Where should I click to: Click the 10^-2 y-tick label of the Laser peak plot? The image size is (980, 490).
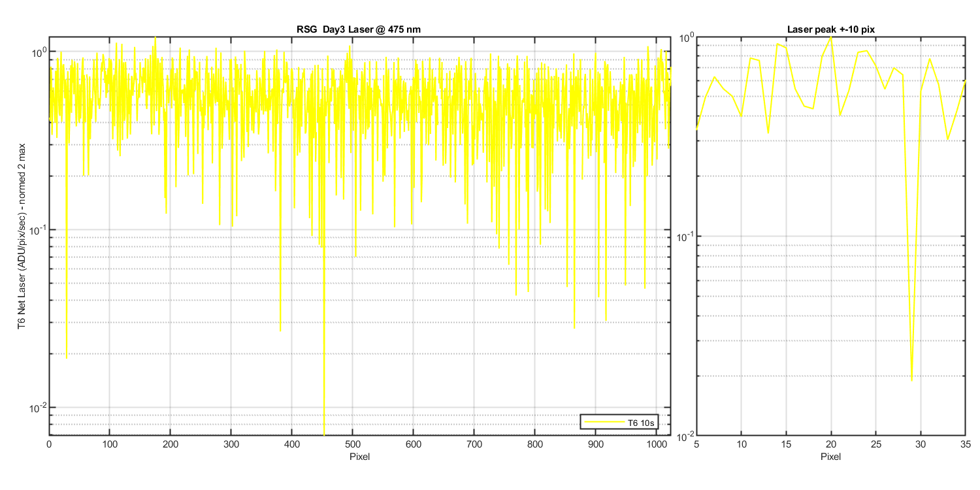click(x=685, y=434)
